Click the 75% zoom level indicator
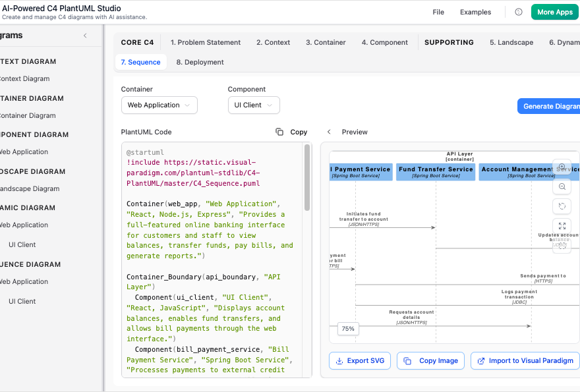580x392 pixels. [x=347, y=328]
